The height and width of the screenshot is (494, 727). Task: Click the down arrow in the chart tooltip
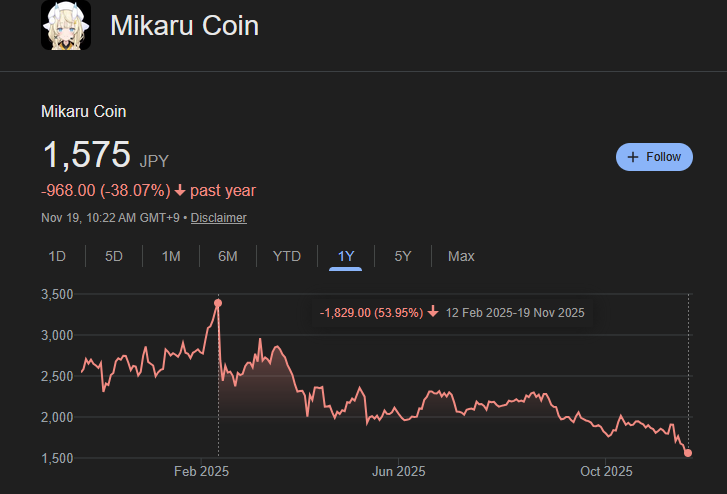click(x=433, y=313)
